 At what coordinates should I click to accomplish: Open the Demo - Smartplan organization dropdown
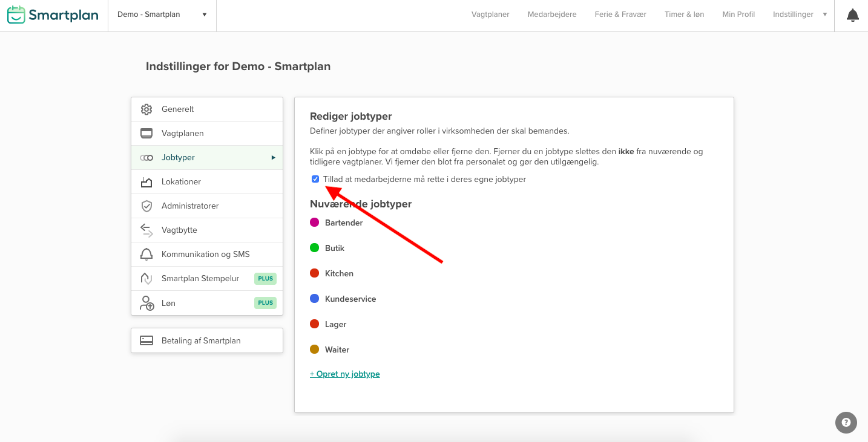coord(162,15)
